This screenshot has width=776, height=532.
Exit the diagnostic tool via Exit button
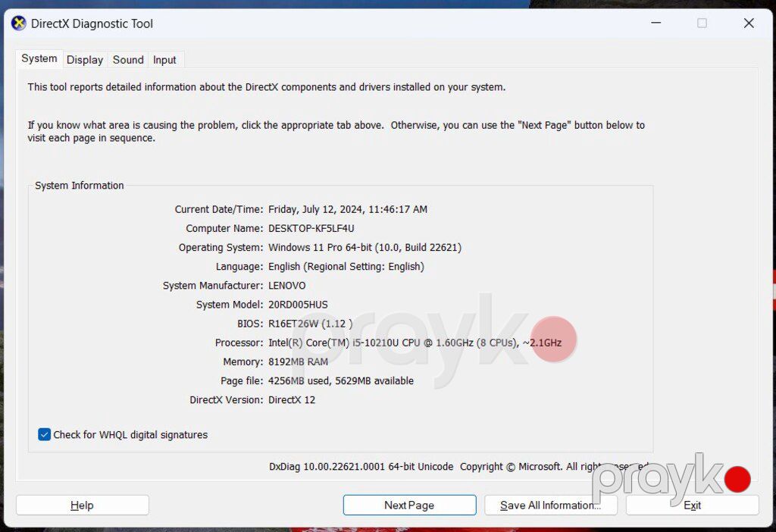692,505
